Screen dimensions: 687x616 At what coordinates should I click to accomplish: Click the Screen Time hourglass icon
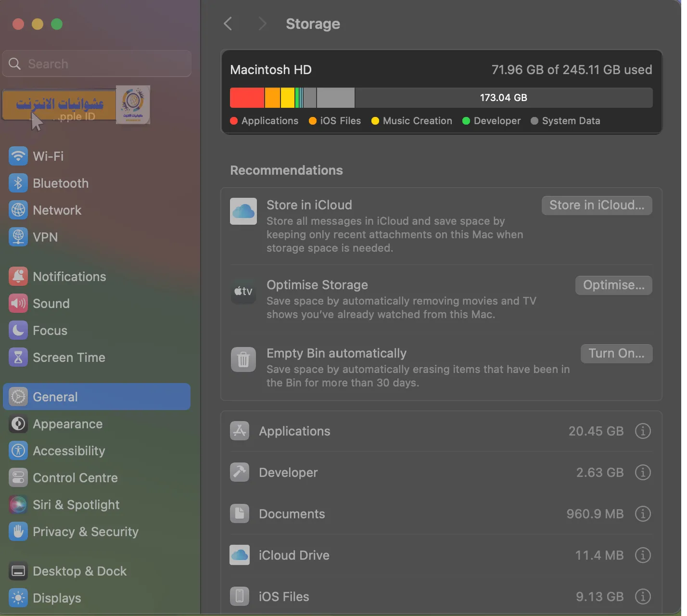(x=18, y=358)
